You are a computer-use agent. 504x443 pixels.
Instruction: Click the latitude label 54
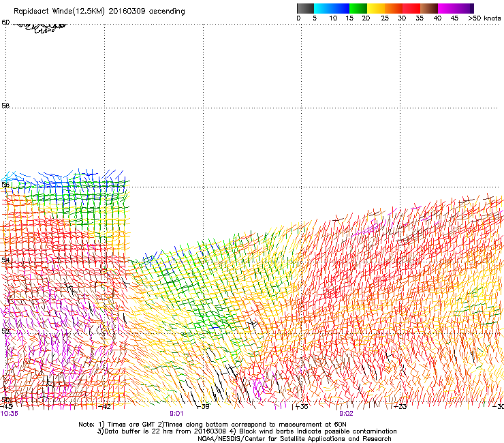[5, 260]
